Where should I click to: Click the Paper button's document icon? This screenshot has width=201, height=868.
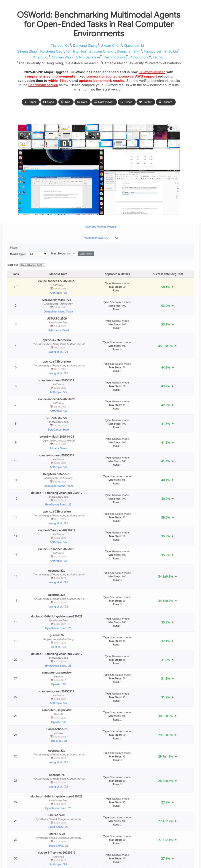click(x=25, y=102)
